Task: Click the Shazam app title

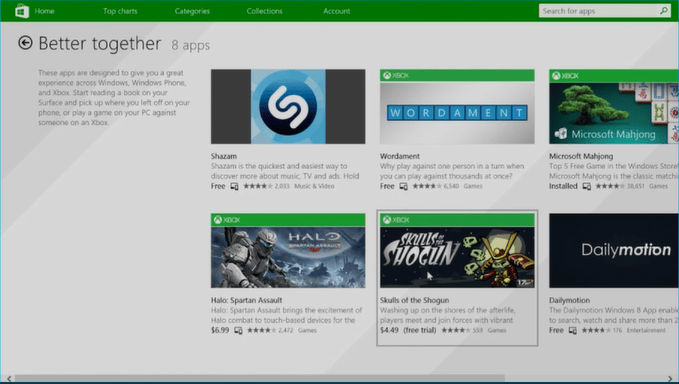Action: [x=224, y=156]
